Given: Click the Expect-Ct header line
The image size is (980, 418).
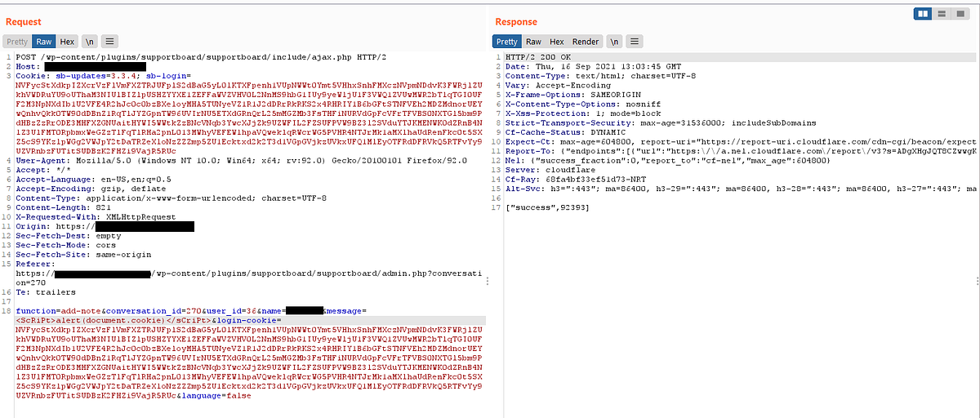Looking at the screenshot, I should (x=740, y=141).
